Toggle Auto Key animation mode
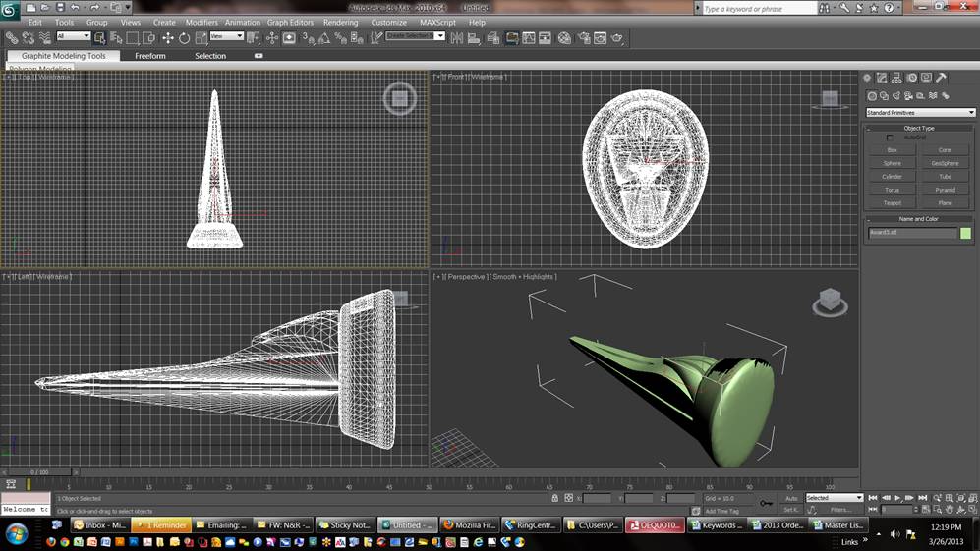The width and height of the screenshot is (980, 551). pos(792,498)
